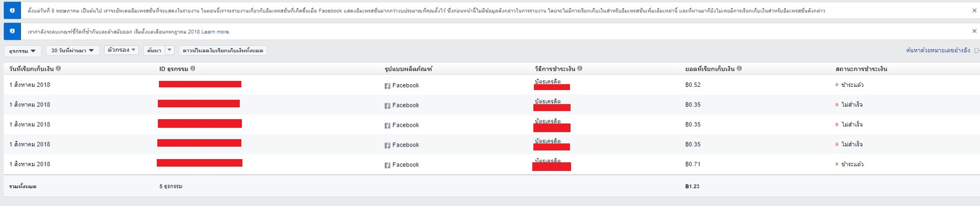Click info icon next to วิธีการชำระเงิน header
Viewport: 980px width, 206px height.
click(580, 68)
